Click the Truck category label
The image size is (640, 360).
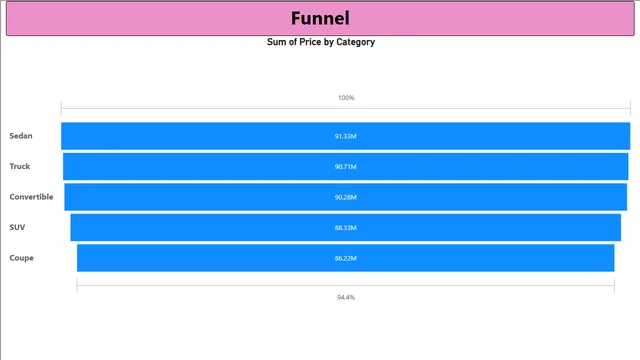(x=20, y=166)
